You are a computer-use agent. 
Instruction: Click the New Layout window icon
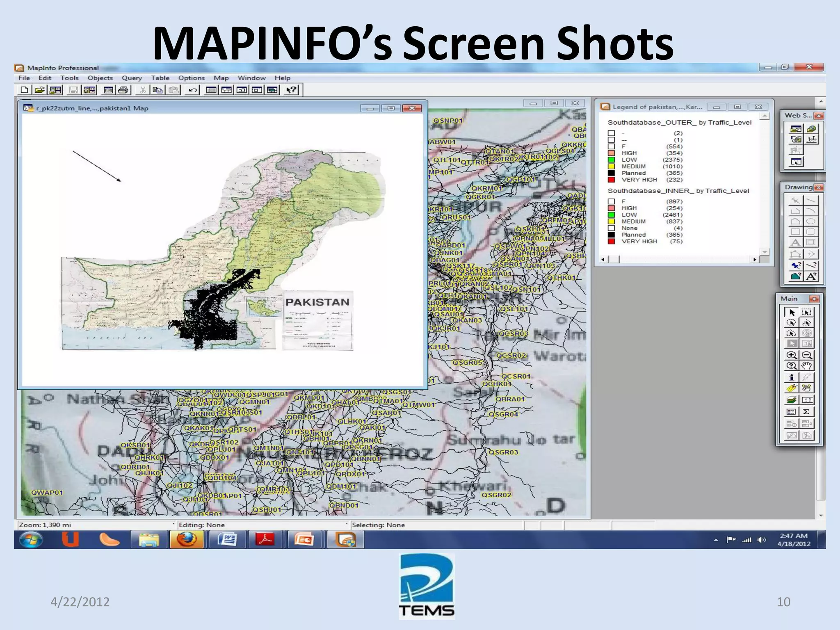(x=257, y=90)
